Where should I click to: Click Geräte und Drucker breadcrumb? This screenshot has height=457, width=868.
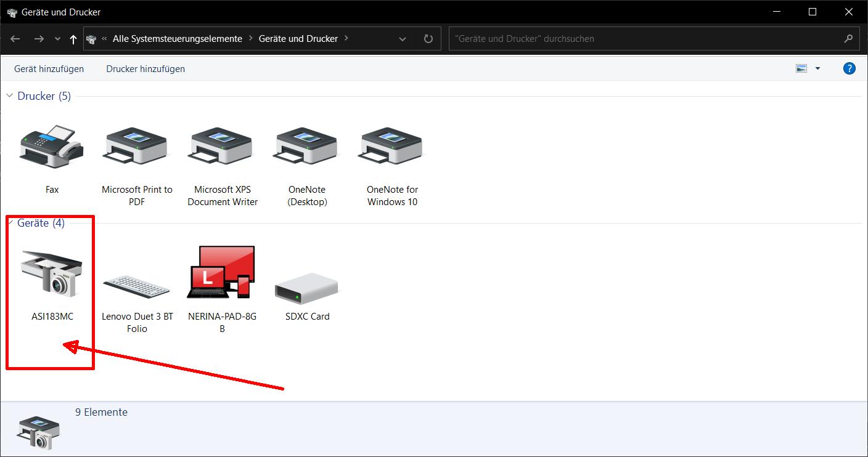[298, 38]
